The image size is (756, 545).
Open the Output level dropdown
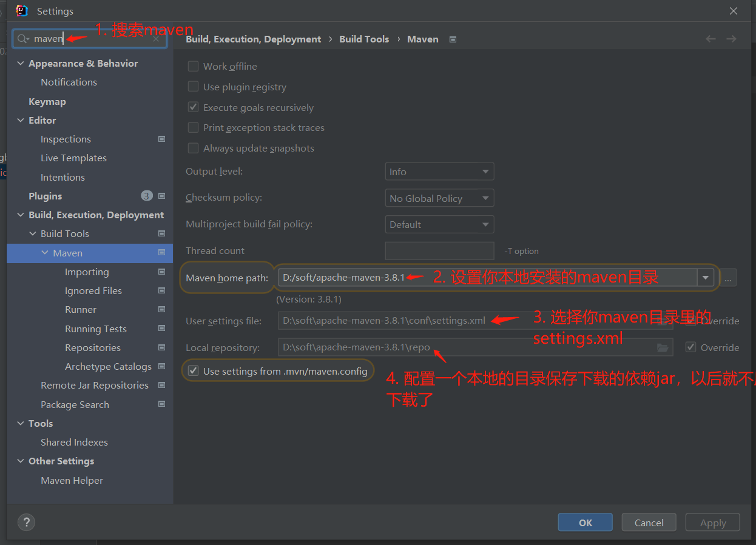pos(439,172)
